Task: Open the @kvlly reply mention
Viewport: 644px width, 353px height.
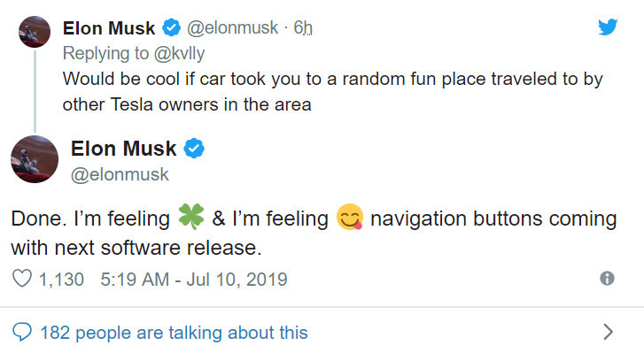Action: point(179,53)
